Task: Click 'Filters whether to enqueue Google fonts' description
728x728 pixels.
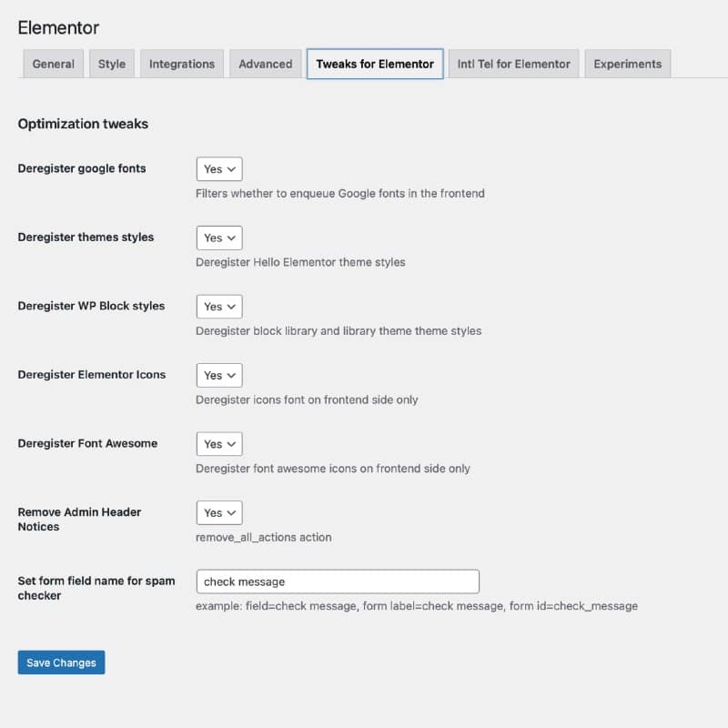Action: click(340, 194)
